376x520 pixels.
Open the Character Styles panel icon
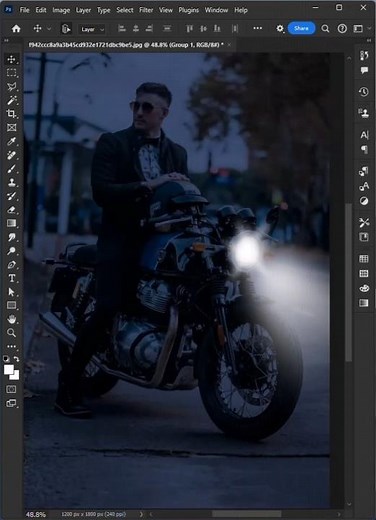tap(364, 186)
